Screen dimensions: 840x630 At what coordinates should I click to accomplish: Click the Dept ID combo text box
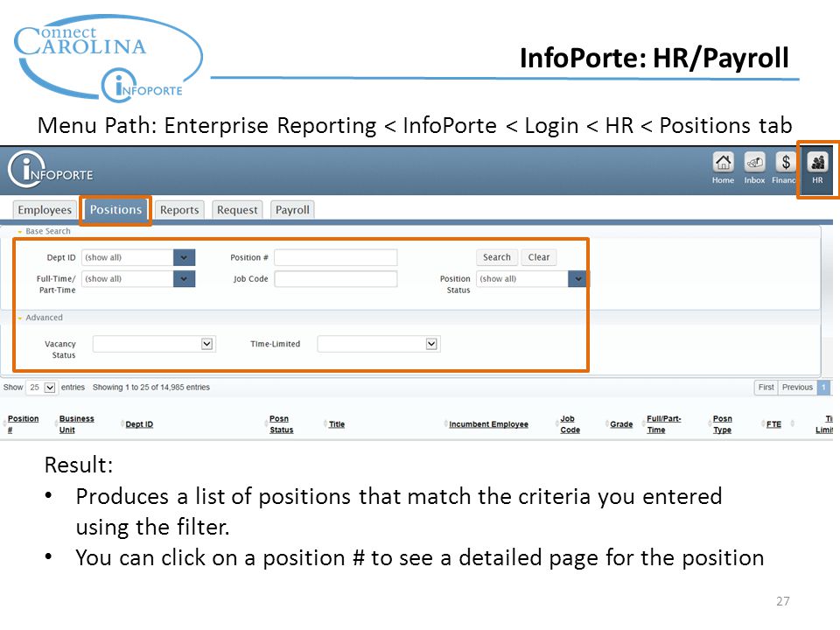click(128, 257)
